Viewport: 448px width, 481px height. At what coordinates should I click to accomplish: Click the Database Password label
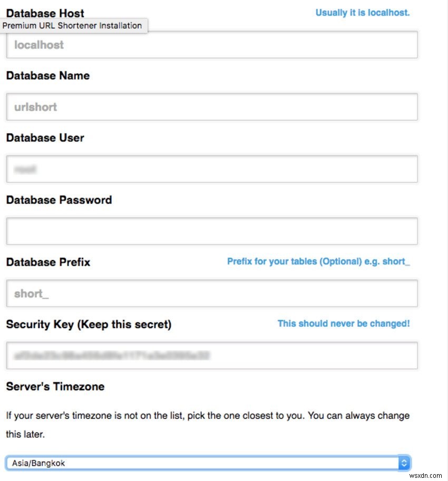59,200
